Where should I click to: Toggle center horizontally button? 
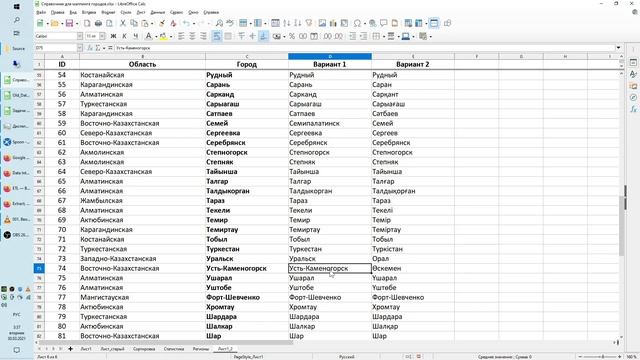[192, 36]
